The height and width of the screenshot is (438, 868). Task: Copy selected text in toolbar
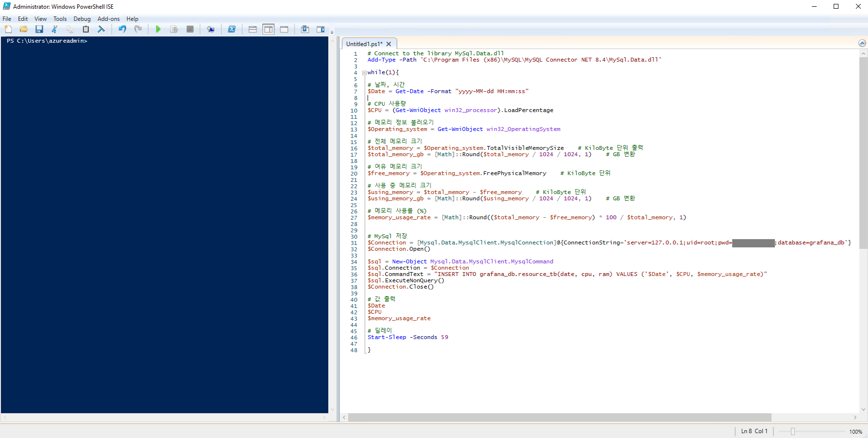click(70, 30)
